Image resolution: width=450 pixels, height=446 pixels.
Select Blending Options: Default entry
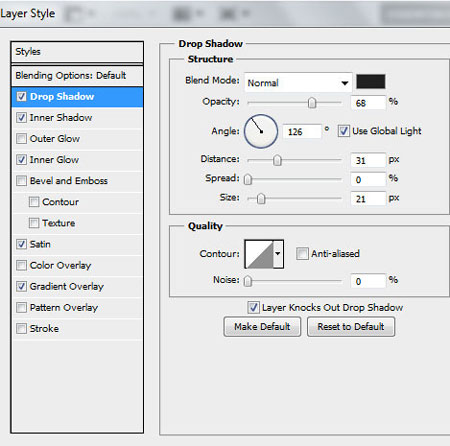[77, 76]
